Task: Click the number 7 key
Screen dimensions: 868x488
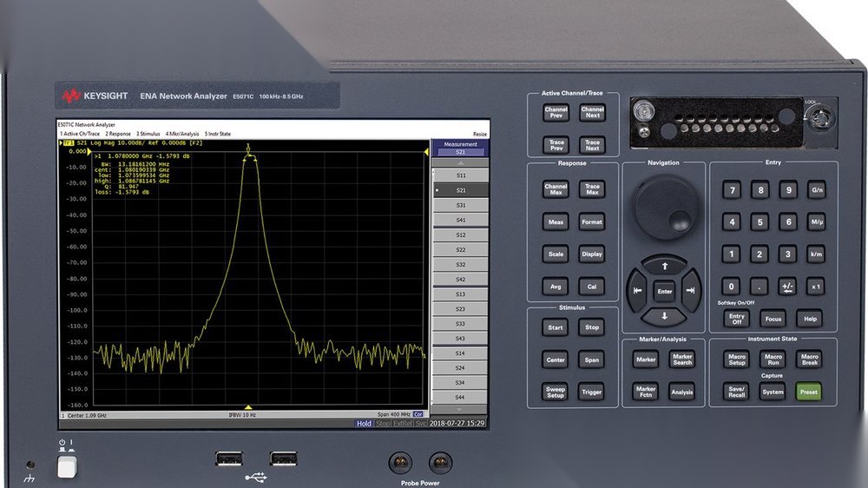Action: (732, 190)
